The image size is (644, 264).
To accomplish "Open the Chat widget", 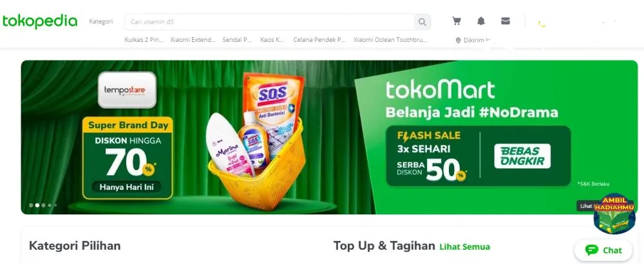I will coord(603,250).
